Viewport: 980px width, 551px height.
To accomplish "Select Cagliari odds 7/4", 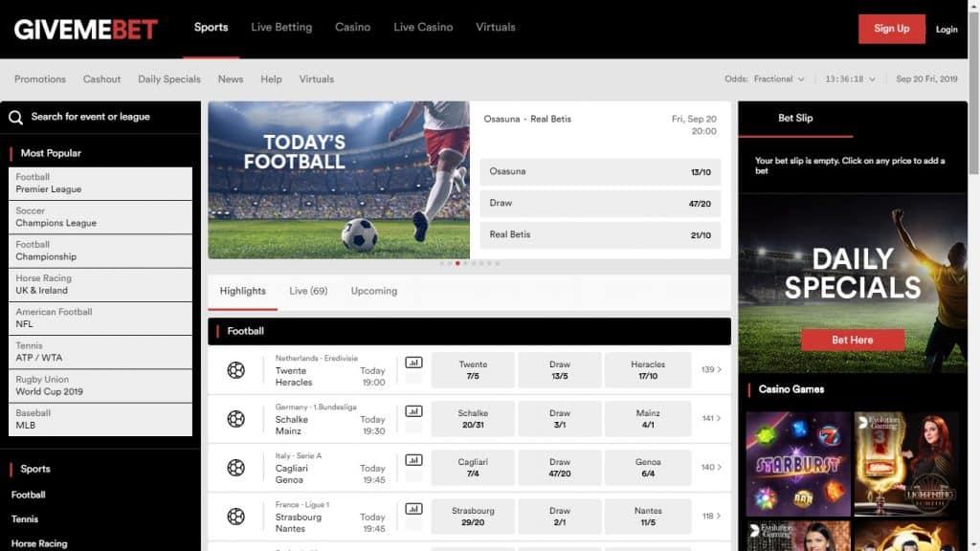I will point(473,468).
